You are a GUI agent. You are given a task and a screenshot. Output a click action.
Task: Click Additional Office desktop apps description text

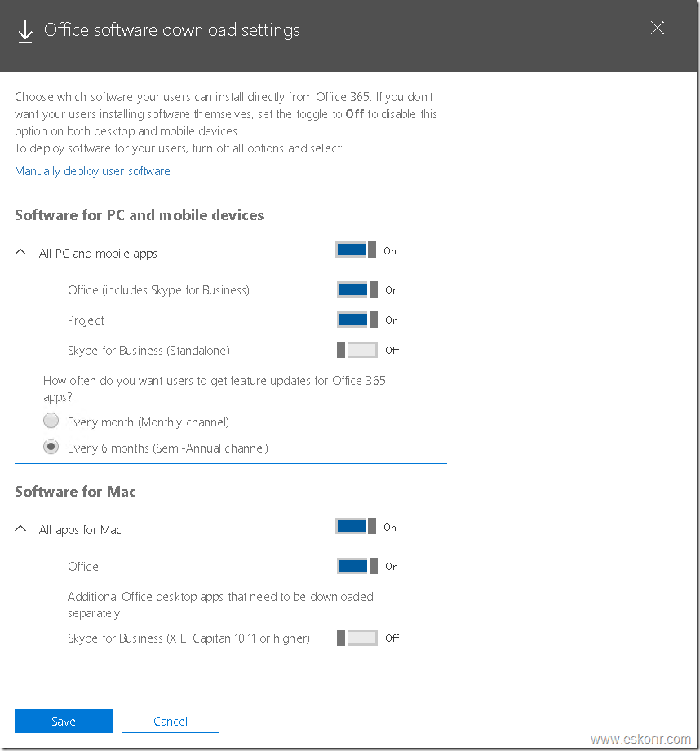pos(220,604)
